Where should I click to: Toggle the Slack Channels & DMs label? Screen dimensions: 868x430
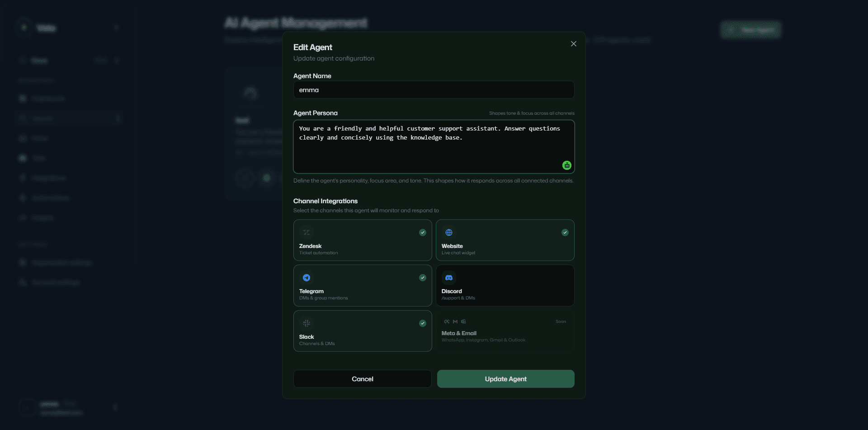point(317,344)
